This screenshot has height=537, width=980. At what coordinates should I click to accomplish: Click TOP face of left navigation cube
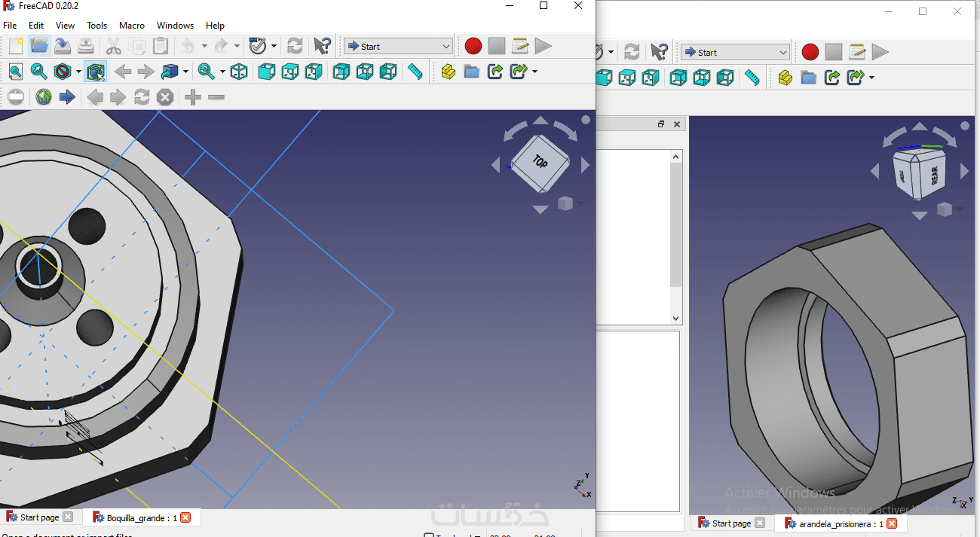(540, 163)
